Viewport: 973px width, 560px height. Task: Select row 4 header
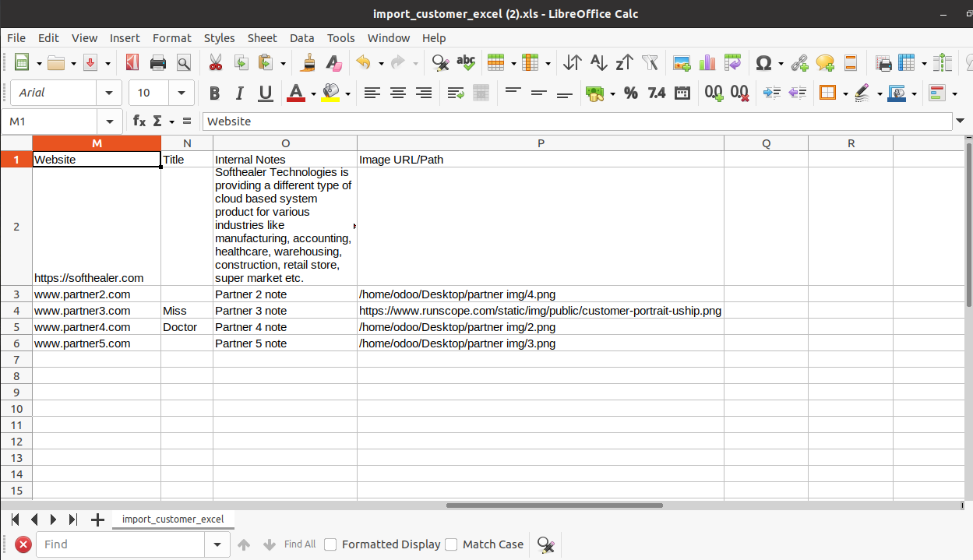pos(16,311)
